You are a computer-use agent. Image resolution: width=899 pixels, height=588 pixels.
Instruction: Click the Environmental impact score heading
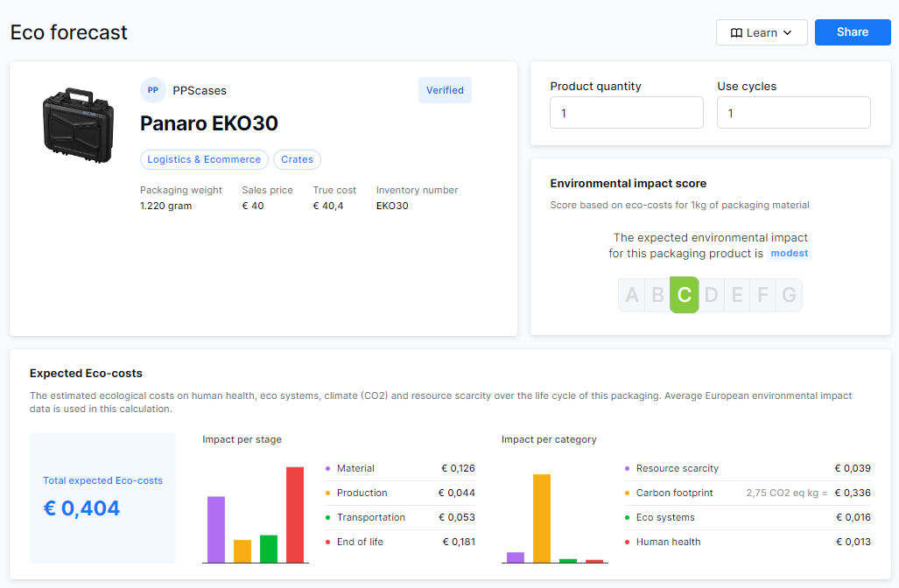pos(628,184)
